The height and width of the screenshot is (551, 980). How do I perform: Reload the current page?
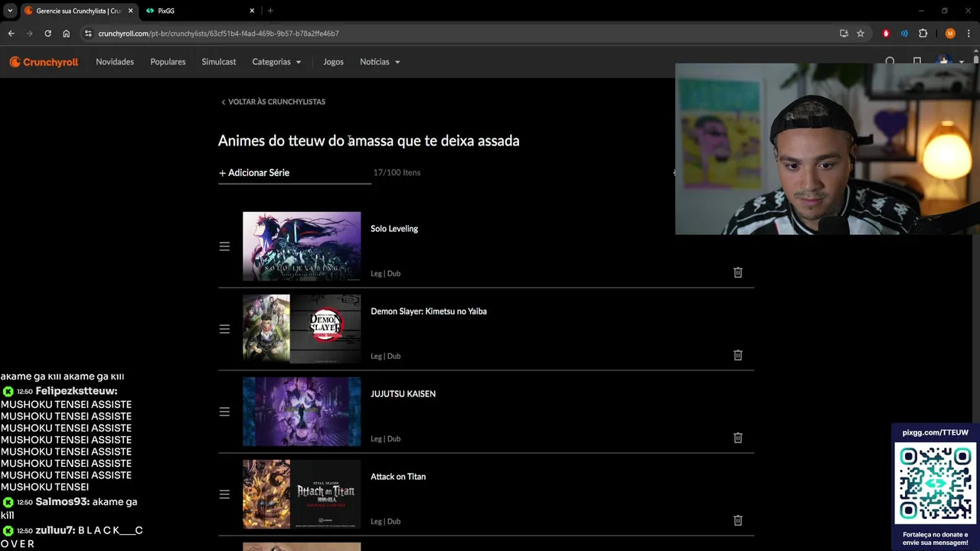pyautogui.click(x=47, y=34)
